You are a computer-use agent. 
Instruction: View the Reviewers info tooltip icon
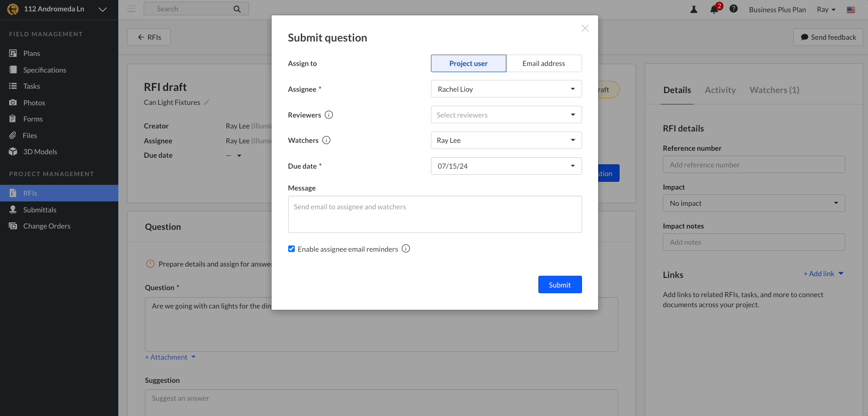coord(329,114)
